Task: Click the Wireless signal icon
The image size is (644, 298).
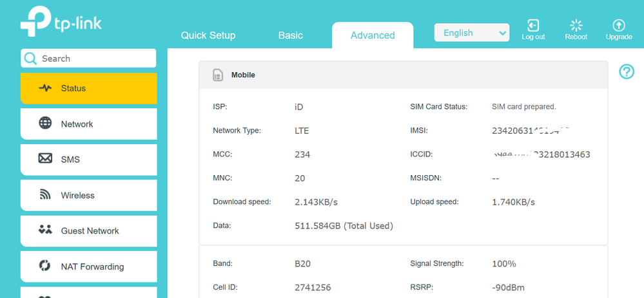Action: pos(45,194)
